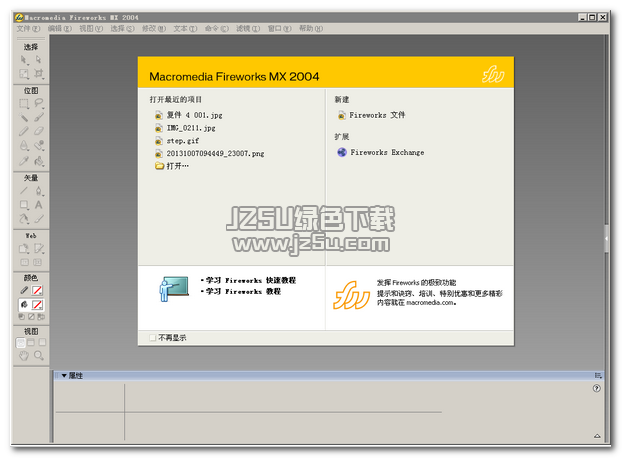Select the Crop tool
Screen dimensions: 622x458
click(38, 74)
